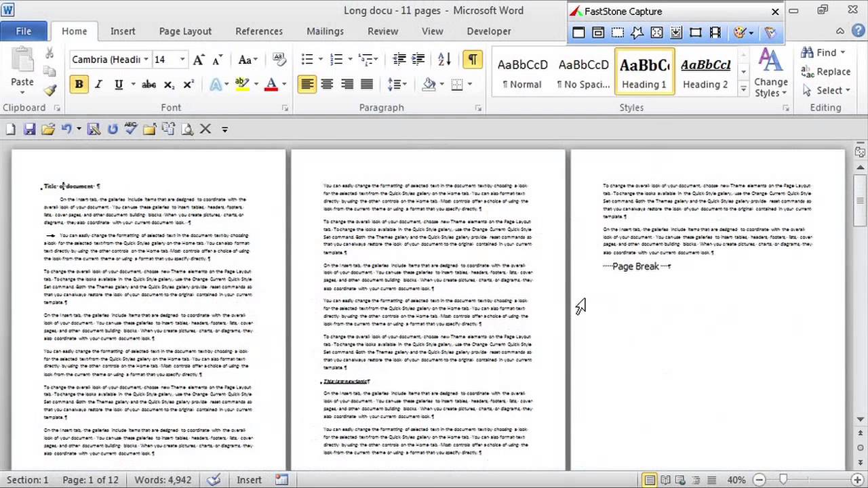The height and width of the screenshot is (488, 868).
Task: Click the Replace button
Action: [x=826, y=71]
